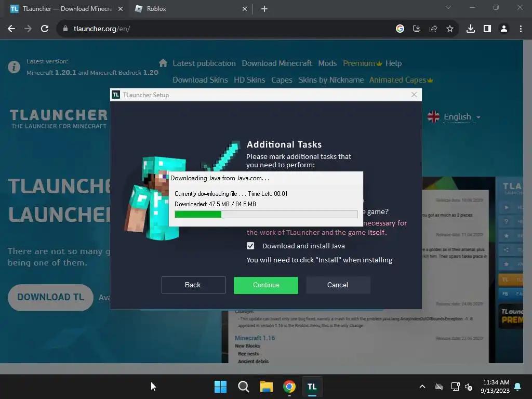Click the TLAUNCHER site logo
The width and height of the screenshot is (532, 399).
pyautogui.click(x=59, y=119)
